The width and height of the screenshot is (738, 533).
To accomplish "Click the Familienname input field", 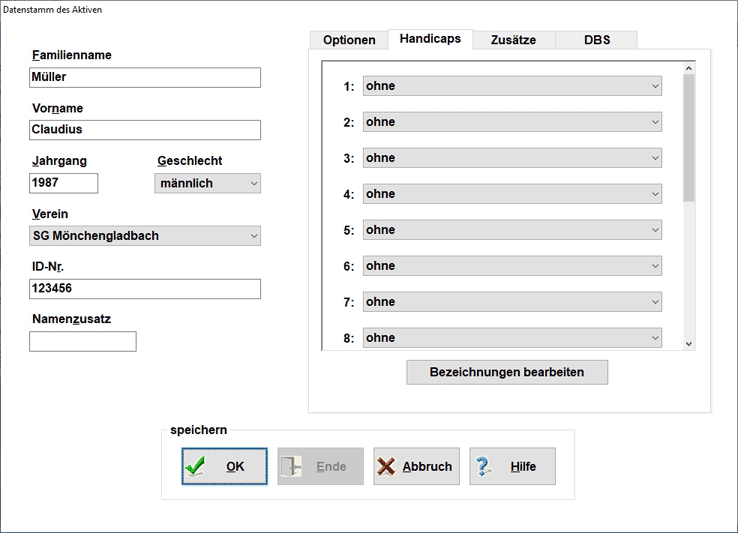I will [145, 77].
